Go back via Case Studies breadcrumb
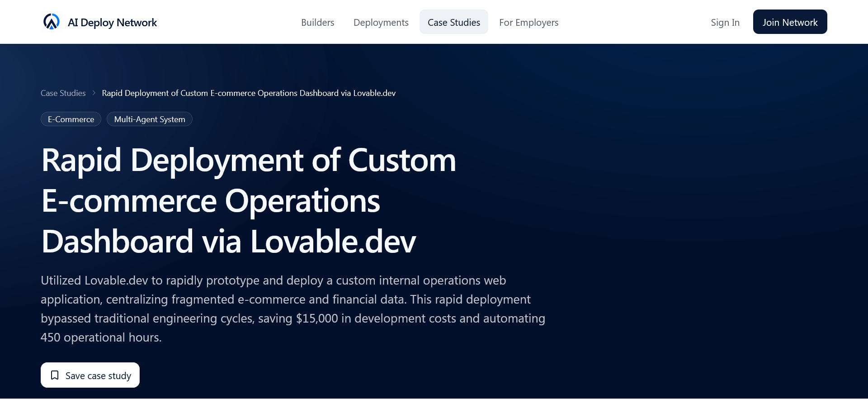Screen dimensions: 868x399 pyautogui.click(x=63, y=93)
